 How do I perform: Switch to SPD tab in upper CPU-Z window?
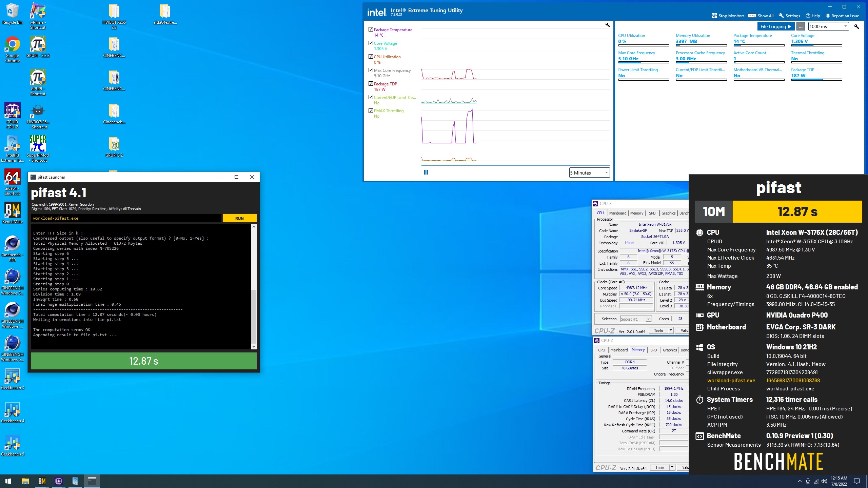652,213
